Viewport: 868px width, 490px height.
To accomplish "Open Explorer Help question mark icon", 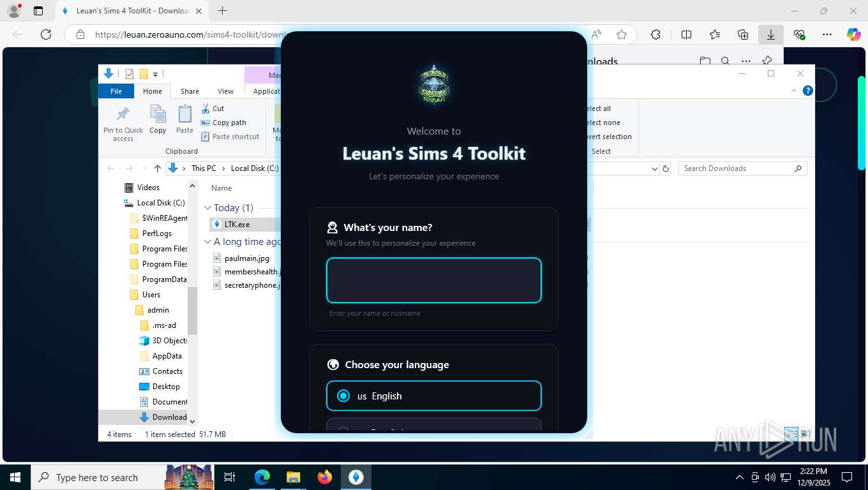I will click(x=807, y=91).
